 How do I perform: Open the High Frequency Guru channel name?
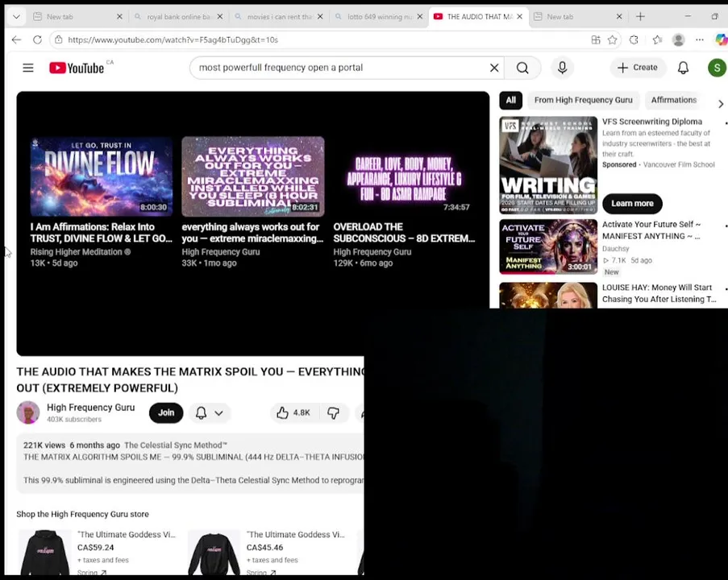click(90, 408)
